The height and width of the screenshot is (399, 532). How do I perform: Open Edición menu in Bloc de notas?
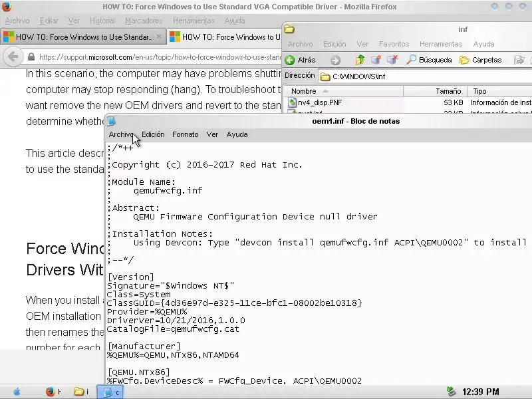pos(153,134)
